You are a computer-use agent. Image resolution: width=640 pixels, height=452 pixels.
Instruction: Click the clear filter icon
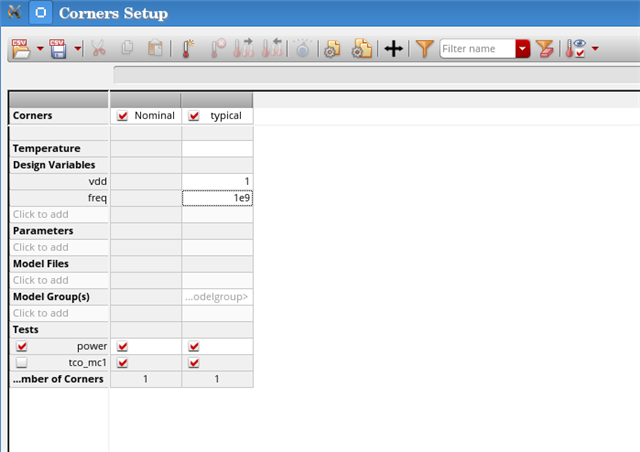[x=545, y=48]
